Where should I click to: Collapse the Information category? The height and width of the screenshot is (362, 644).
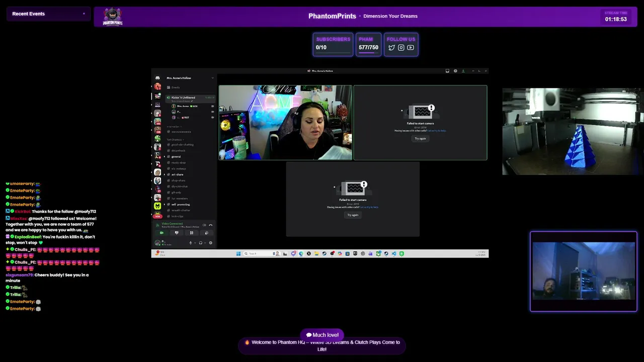[x=174, y=127]
